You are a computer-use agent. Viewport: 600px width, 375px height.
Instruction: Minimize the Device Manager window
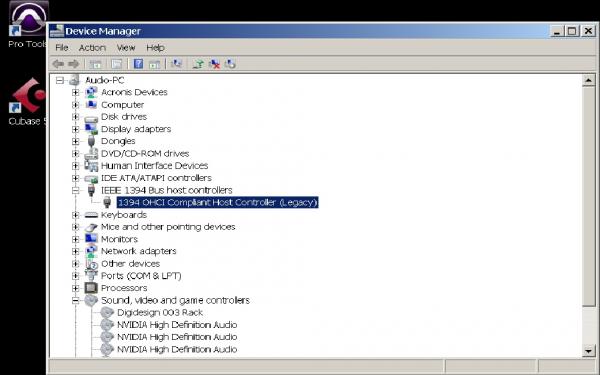(558, 31)
